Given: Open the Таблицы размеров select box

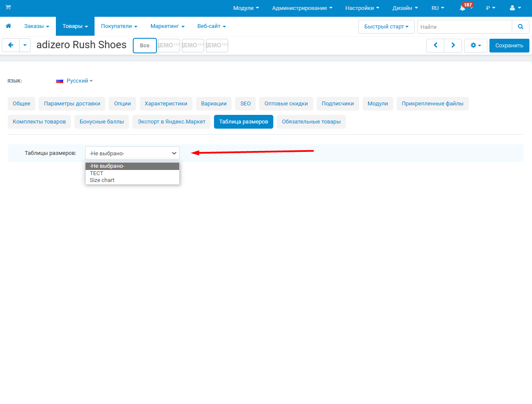Looking at the screenshot, I should (132, 153).
